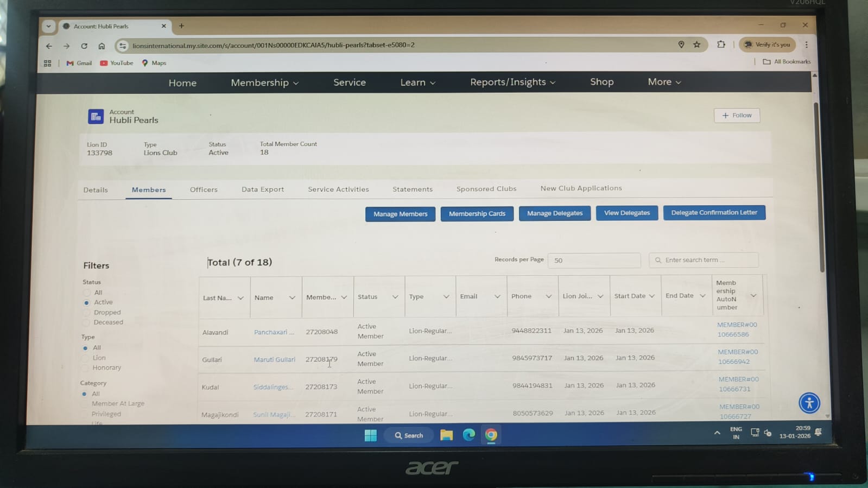Click the Manage Members button
The image size is (868, 488).
(400, 214)
